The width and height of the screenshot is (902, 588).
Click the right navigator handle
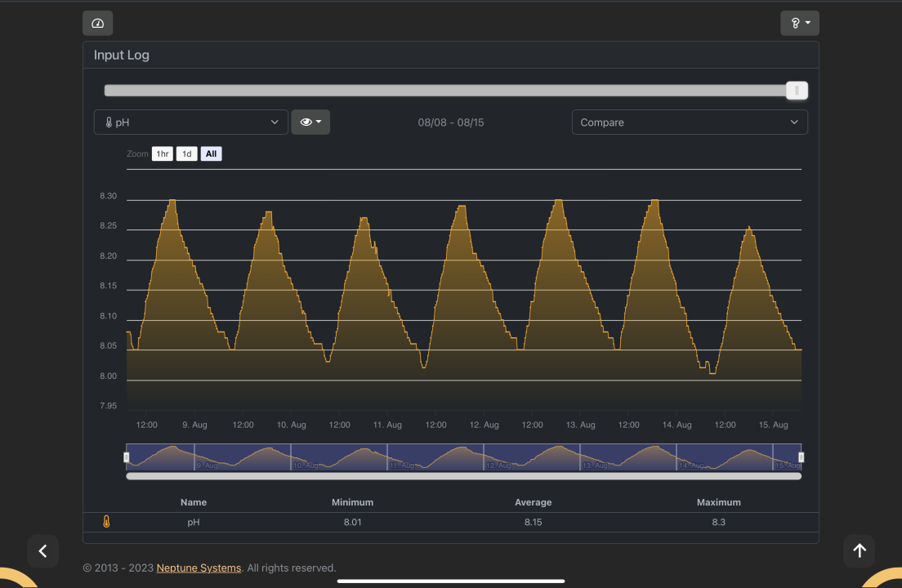[801, 457]
